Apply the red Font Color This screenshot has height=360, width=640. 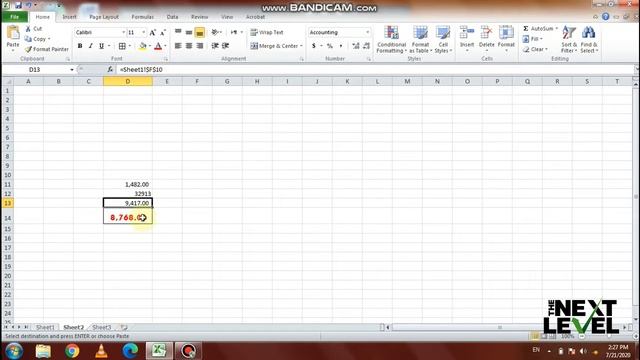tap(158, 46)
